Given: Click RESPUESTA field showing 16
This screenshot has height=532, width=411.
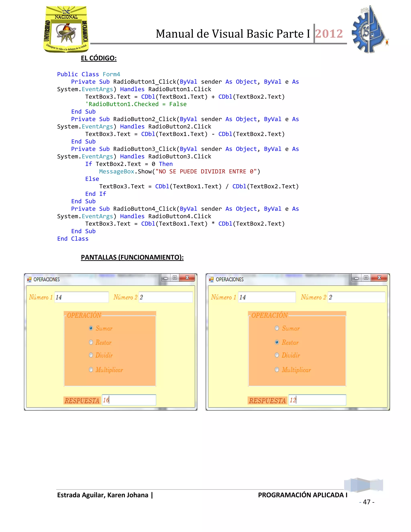Looking at the screenshot, I should pyautogui.click(x=129, y=400).
